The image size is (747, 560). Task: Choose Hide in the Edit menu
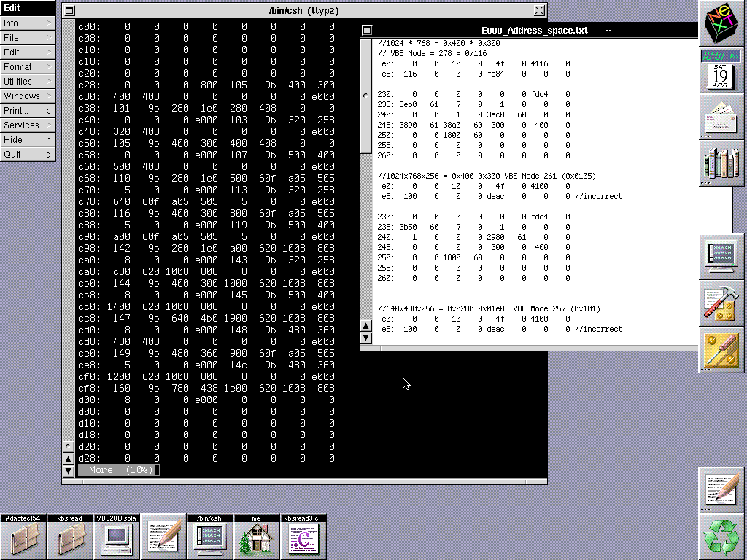(28, 140)
